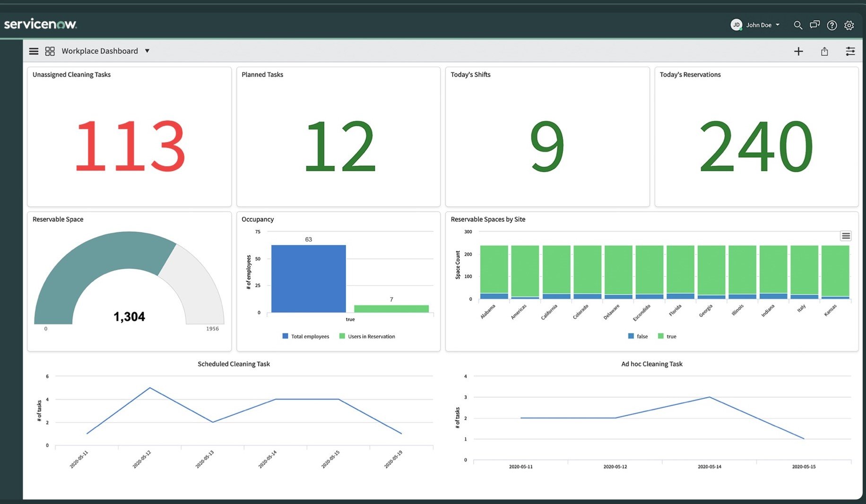Toggle the 'Users in Reservation' legend series
The height and width of the screenshot is (504, 866).
point(367,336)
